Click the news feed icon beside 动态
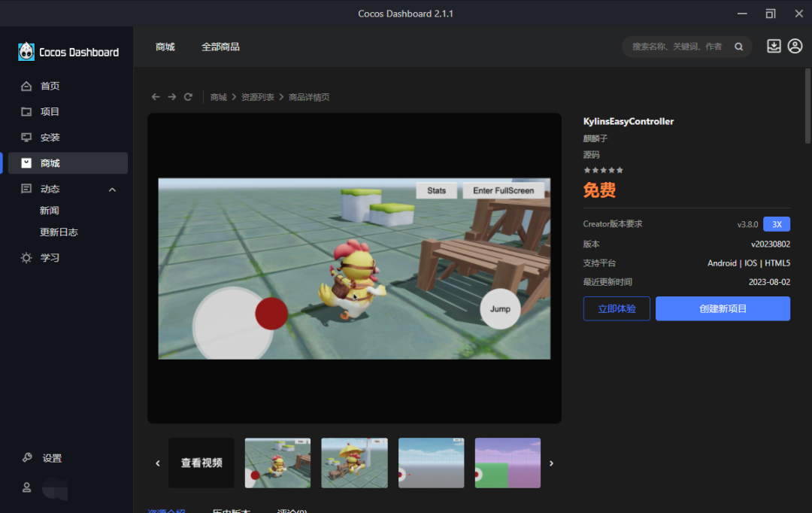This screenshot has height=513, width=812. tap(26, 189)
